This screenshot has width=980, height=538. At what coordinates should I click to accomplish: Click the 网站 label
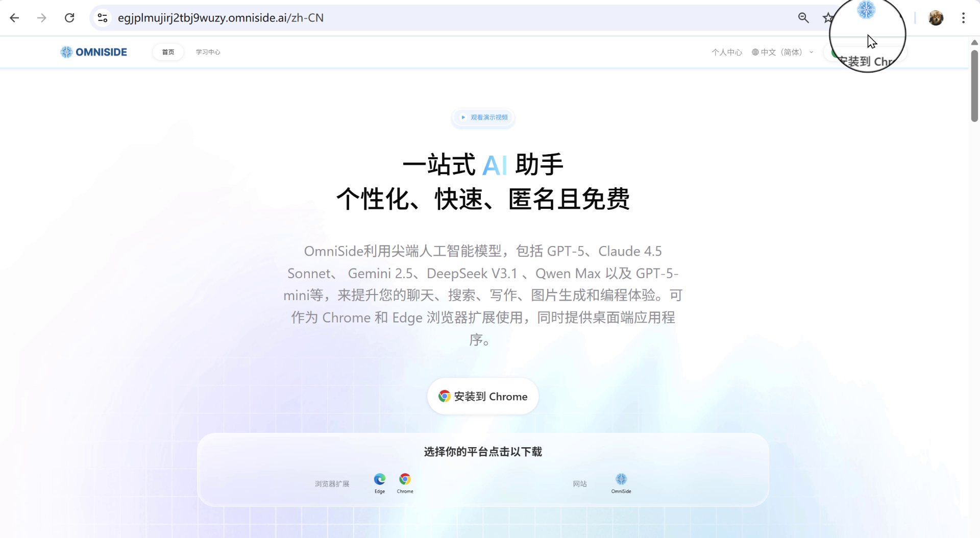(580, 484)
